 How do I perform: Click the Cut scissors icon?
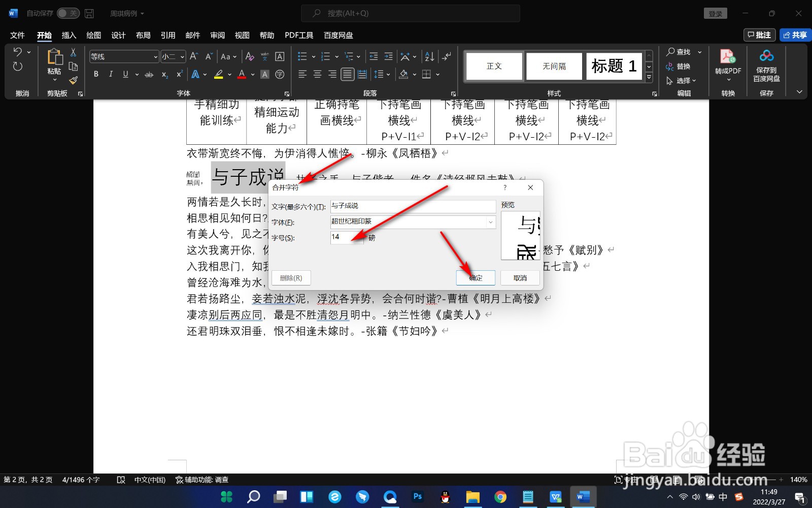[73, 52]
